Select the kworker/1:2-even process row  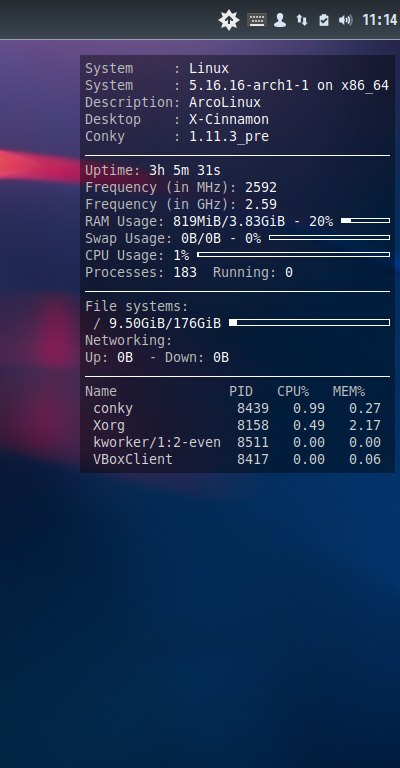(x=237, y=442)
